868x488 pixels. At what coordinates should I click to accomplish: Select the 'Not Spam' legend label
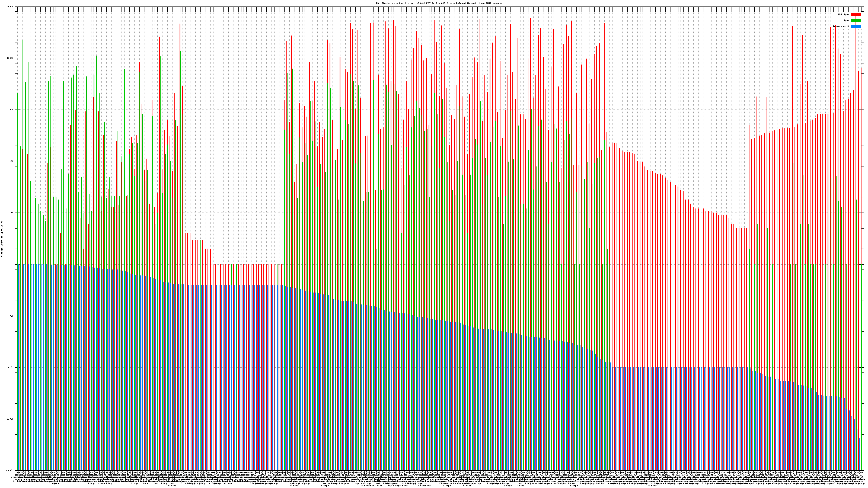844,14
